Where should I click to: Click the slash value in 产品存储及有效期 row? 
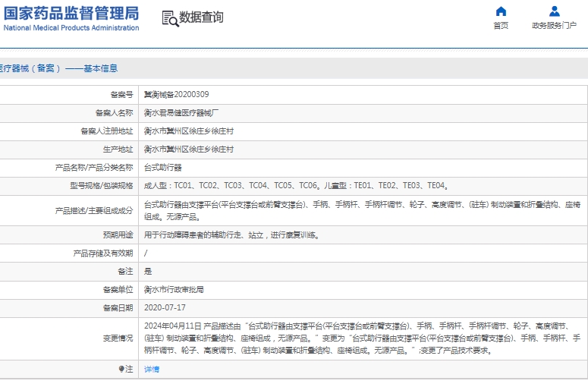pyautogui.click(x=146, y=253)
